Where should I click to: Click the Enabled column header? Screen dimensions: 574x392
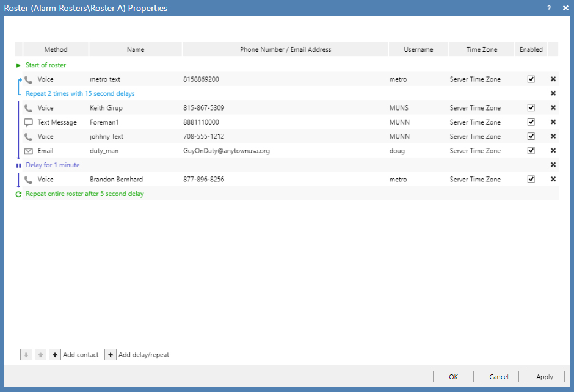(531, 49)
